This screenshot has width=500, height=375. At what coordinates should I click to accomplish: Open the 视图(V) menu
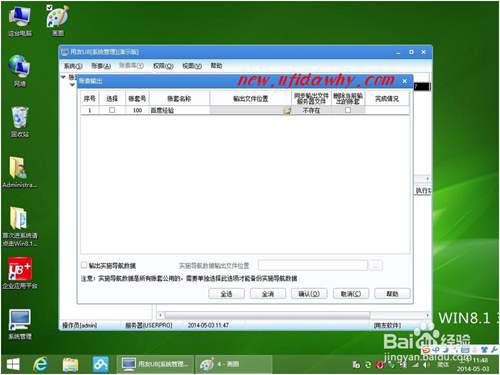(x=192, y=66)
